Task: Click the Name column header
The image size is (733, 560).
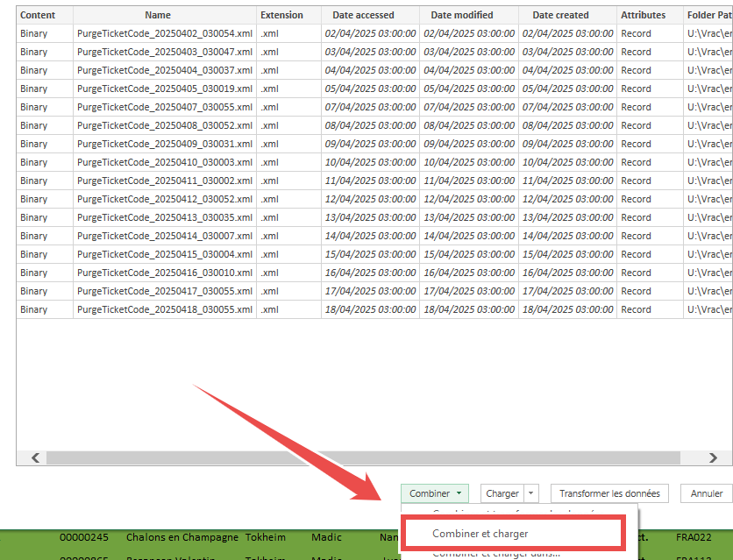Action: pos(158,15)
